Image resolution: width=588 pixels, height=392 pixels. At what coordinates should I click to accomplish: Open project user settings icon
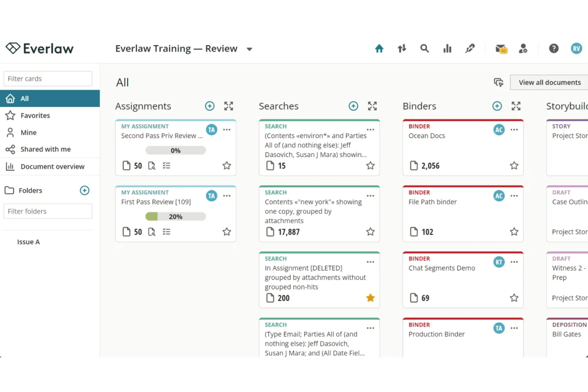(523, 48)
